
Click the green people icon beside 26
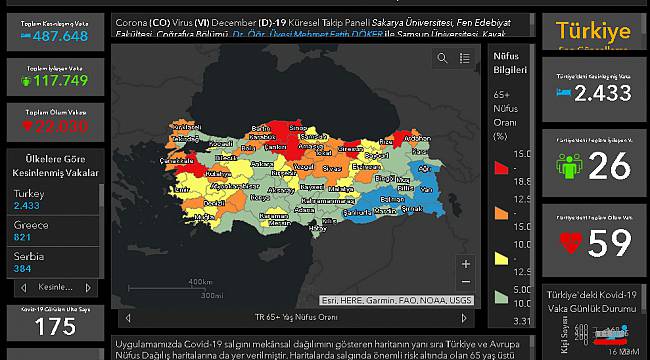tap(569, 166)
